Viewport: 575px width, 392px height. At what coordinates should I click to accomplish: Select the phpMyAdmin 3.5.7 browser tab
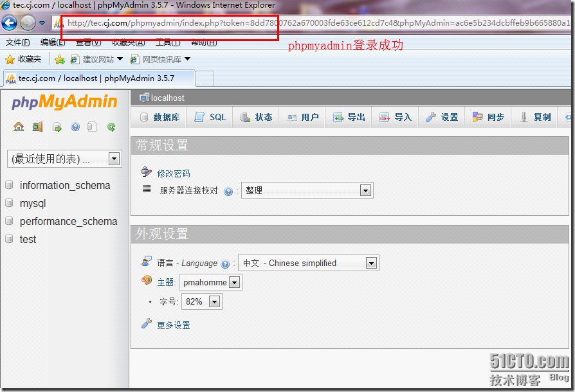click(x=98, y=78)
